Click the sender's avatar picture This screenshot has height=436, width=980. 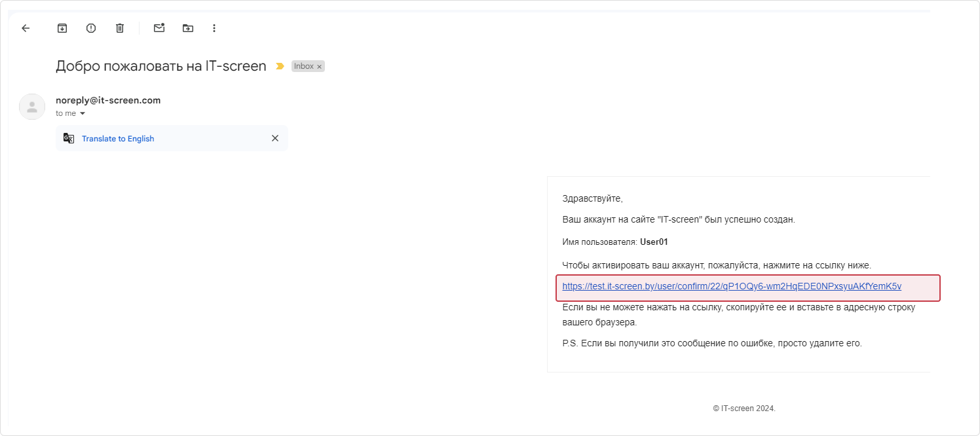(32, 107)
